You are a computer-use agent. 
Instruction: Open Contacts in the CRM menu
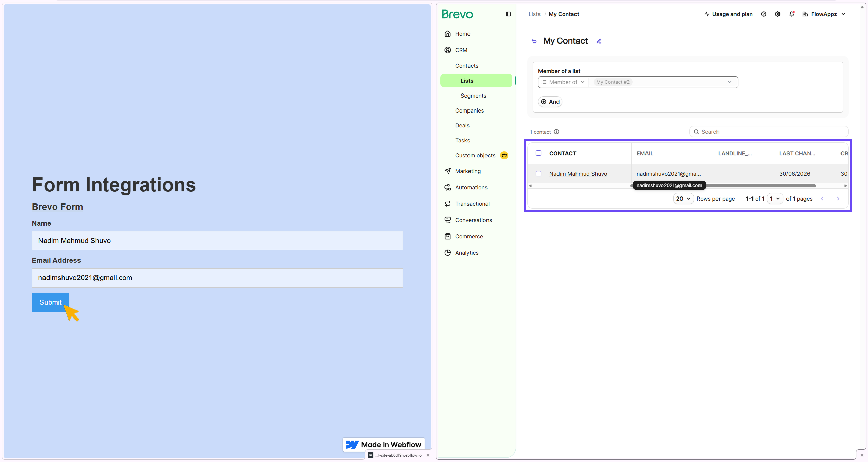coord(466,66)
